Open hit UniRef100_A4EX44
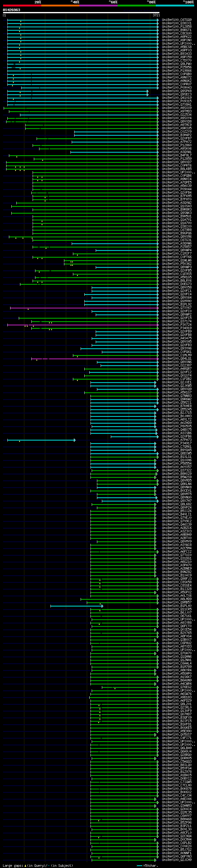The height and width of the screenshot is (868, 197). tap(176, 799)
